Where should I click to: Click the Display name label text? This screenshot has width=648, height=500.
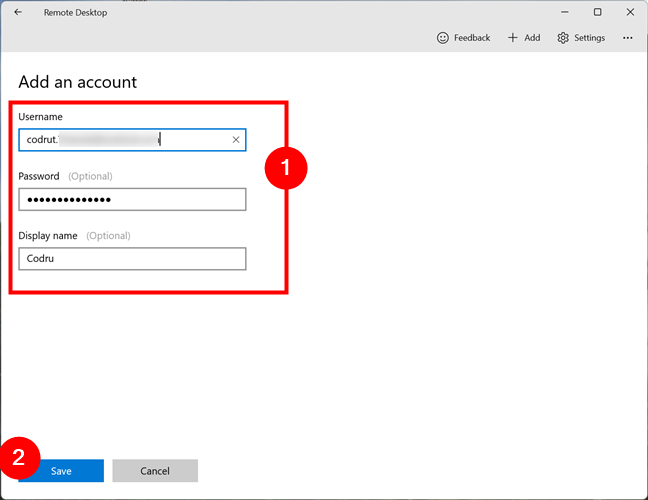click(49, 236)
